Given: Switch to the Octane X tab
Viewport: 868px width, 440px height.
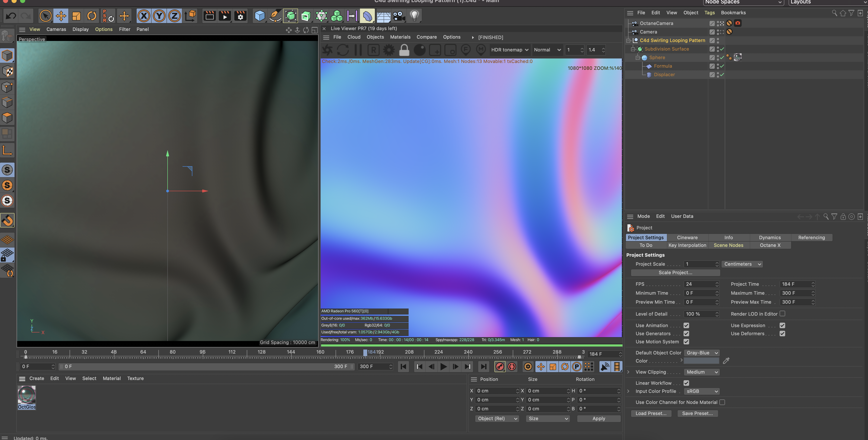Looking at the screenshot, I should 770,245.
